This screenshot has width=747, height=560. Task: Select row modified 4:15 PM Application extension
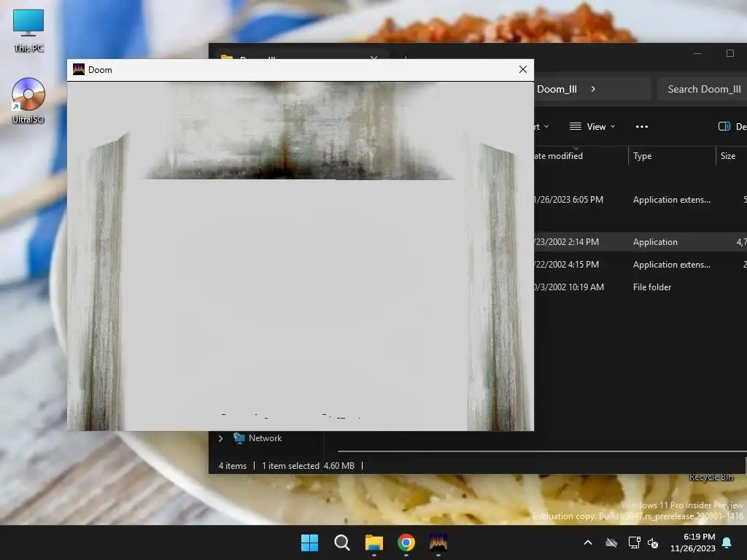pos(640,264)
